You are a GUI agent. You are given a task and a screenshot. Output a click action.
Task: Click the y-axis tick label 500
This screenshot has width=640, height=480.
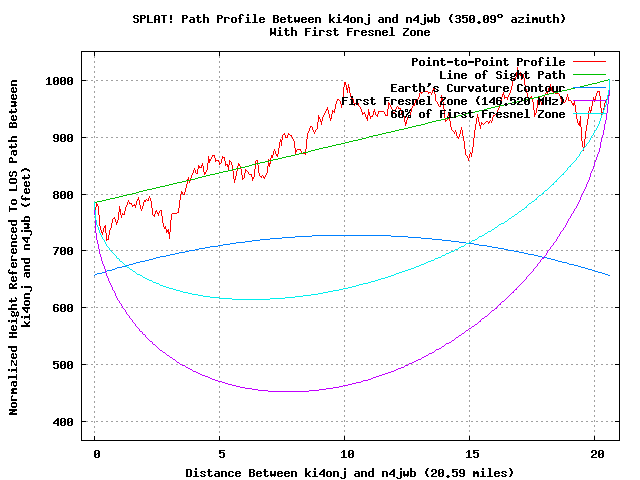[x=63, y=365]
